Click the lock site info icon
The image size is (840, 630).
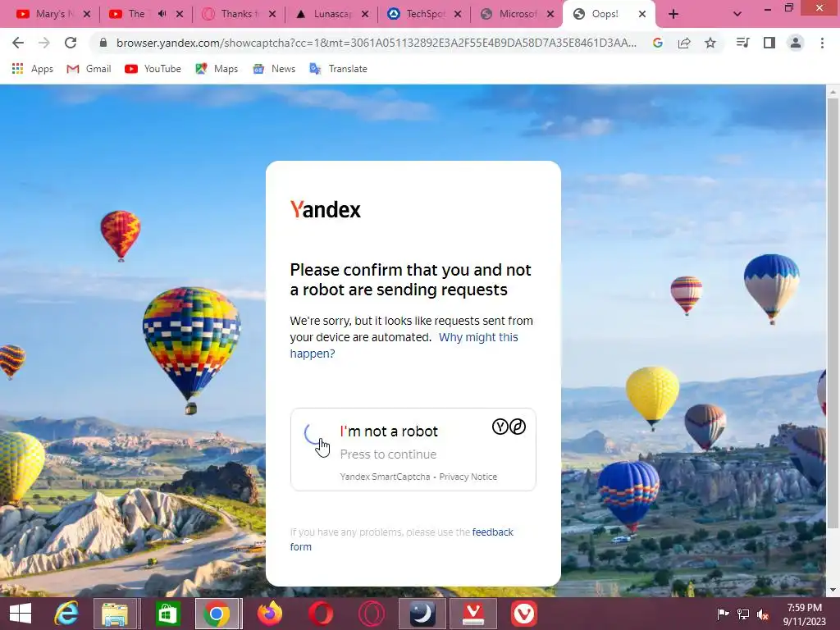click(103, 43)
